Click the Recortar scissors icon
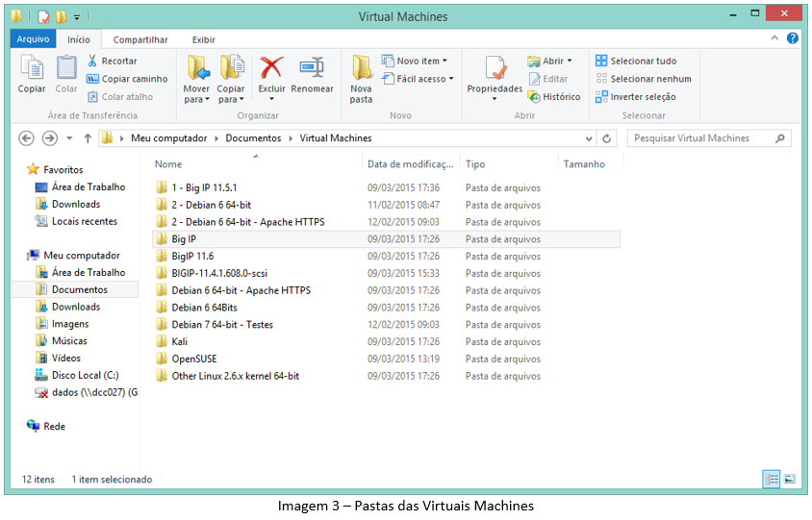 [94, 61]
